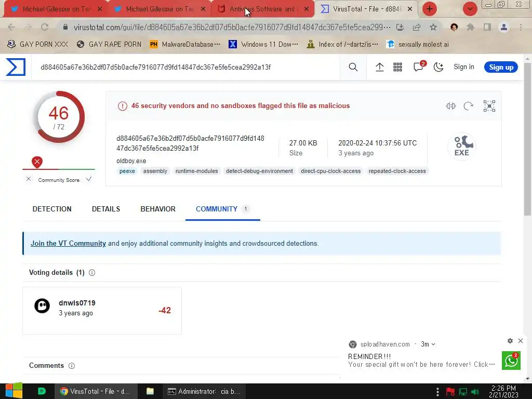Screen dimensions: 532x399
Task: Click the share page icon
Action: [417, 27]
